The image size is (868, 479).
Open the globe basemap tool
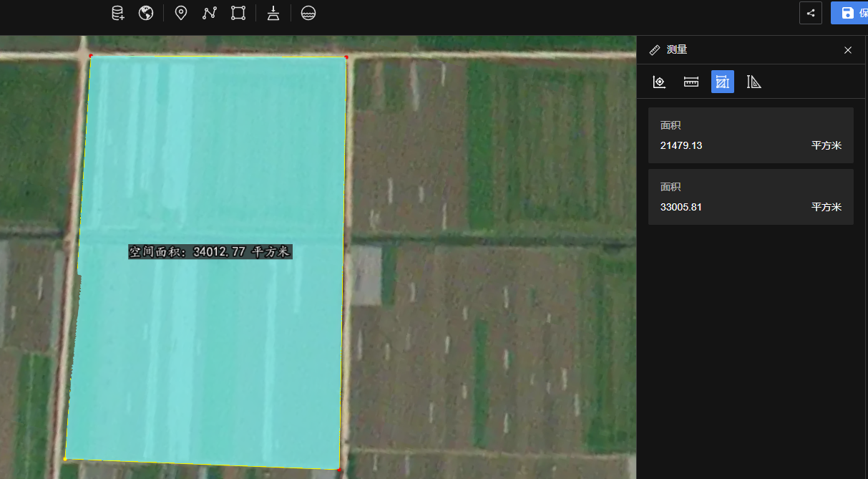(146, 13)
